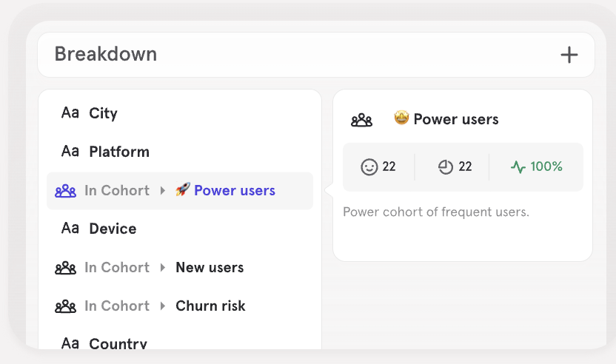Click the cohort icon beside Power users row

(66, 191)
